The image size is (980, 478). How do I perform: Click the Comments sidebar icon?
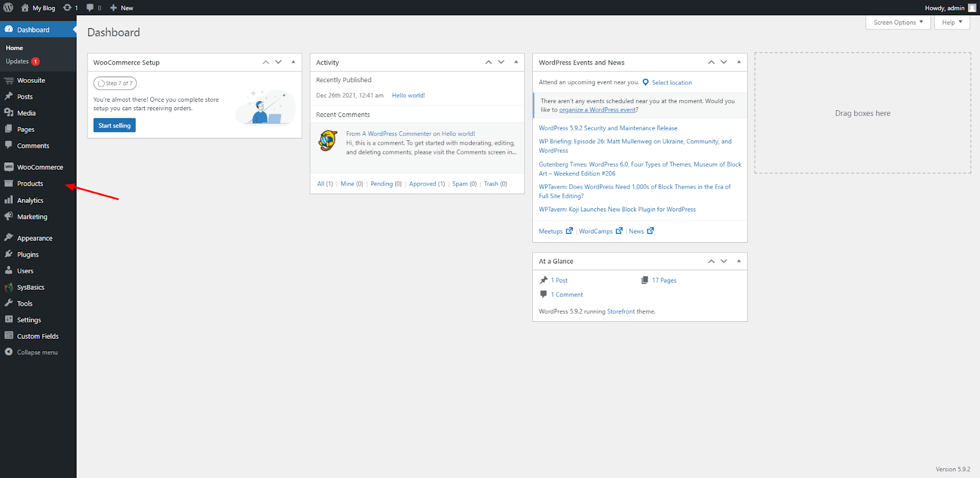click(x=9, y=145)
